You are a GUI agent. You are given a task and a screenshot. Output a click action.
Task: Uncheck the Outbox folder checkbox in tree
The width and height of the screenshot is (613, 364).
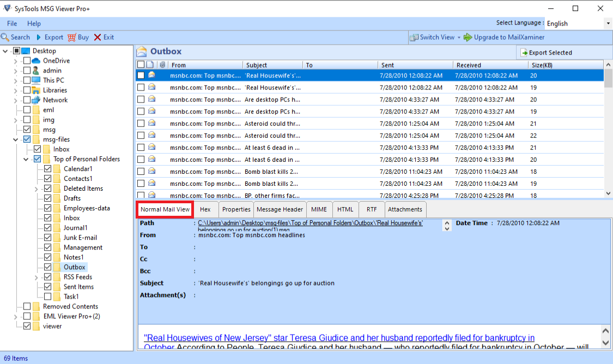pyautogui.click(x=48, y=267)
